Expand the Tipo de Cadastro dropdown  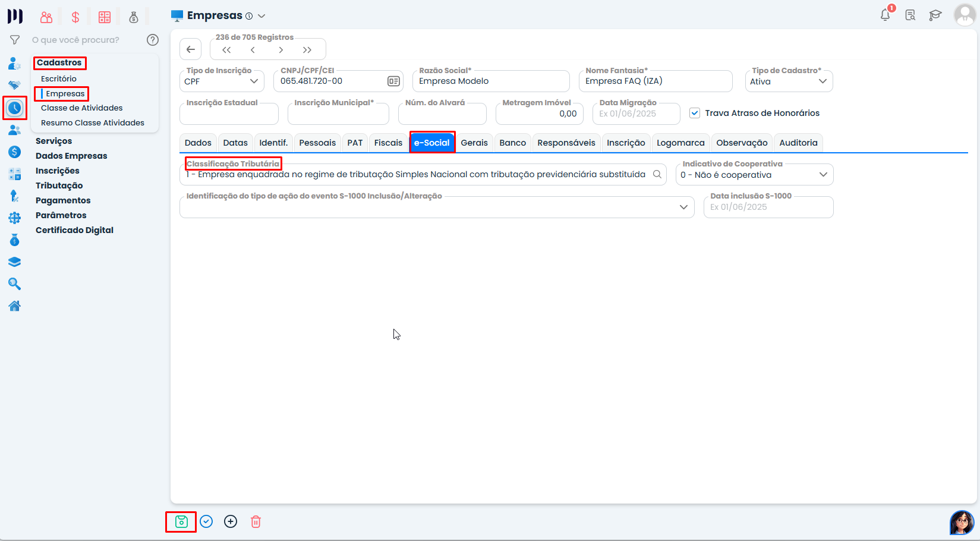788,81
